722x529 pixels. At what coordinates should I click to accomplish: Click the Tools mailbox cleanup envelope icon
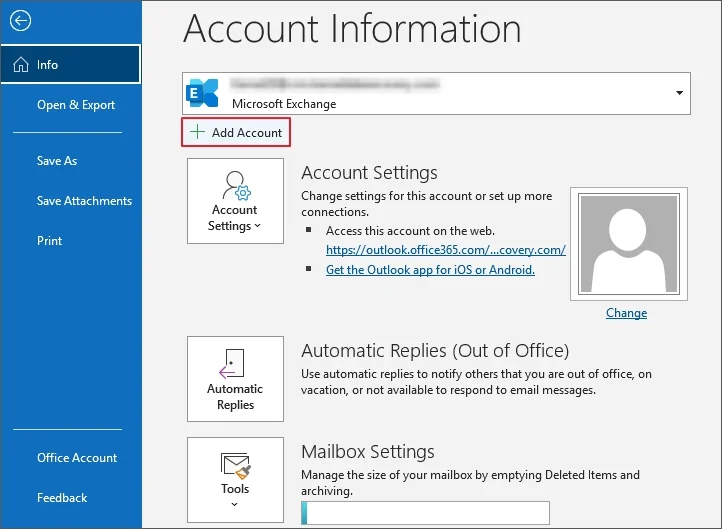(x=236, y=466)
